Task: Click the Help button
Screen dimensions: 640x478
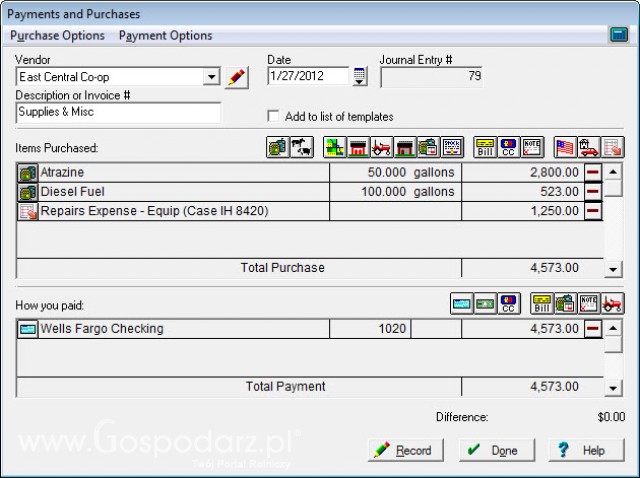Action: (x=584, y=450)
